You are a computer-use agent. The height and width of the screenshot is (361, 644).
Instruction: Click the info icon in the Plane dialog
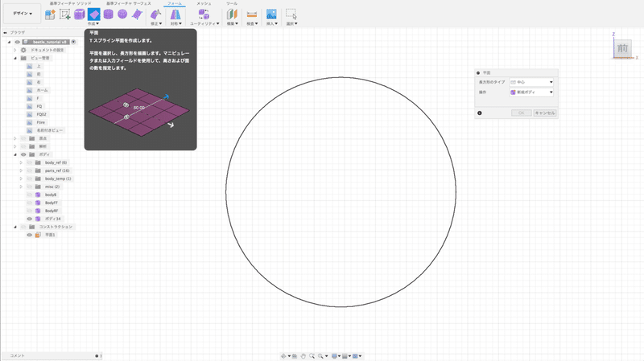[x=479, y=113]
